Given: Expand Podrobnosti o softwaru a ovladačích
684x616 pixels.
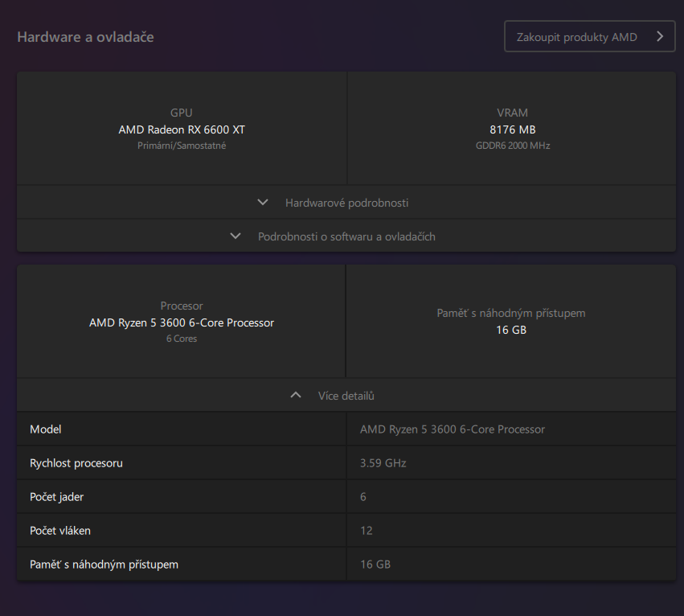Looking at the screenshot, I should pyautogui.click(x=346, y=236).
